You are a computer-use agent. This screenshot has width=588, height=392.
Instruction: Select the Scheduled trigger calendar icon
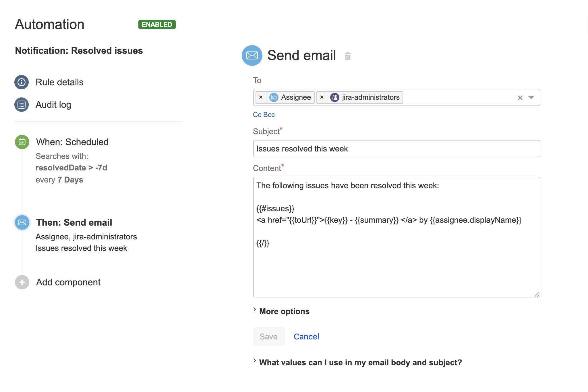click(x=22, y=142)
